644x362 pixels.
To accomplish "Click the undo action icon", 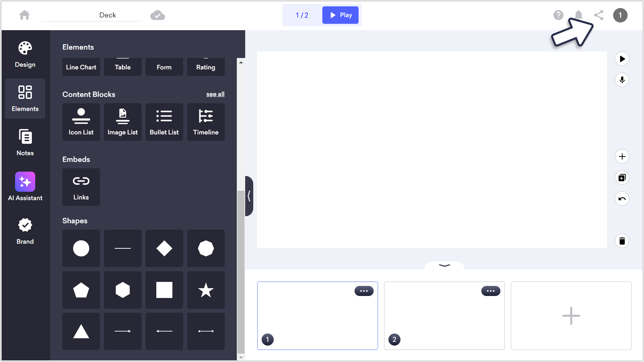I will [x=622, y=198].
